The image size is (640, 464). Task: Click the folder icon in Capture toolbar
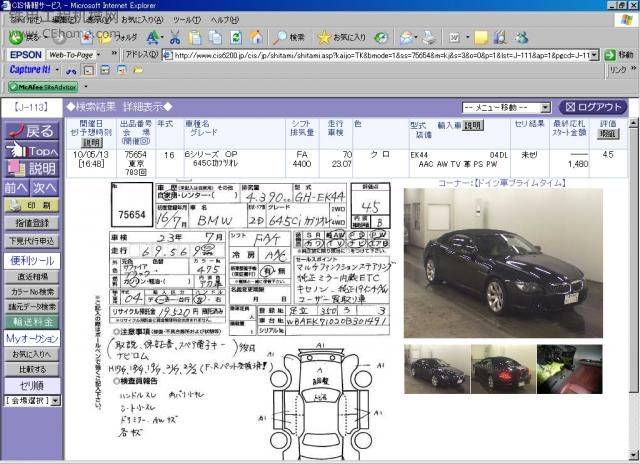pos(138,70)
